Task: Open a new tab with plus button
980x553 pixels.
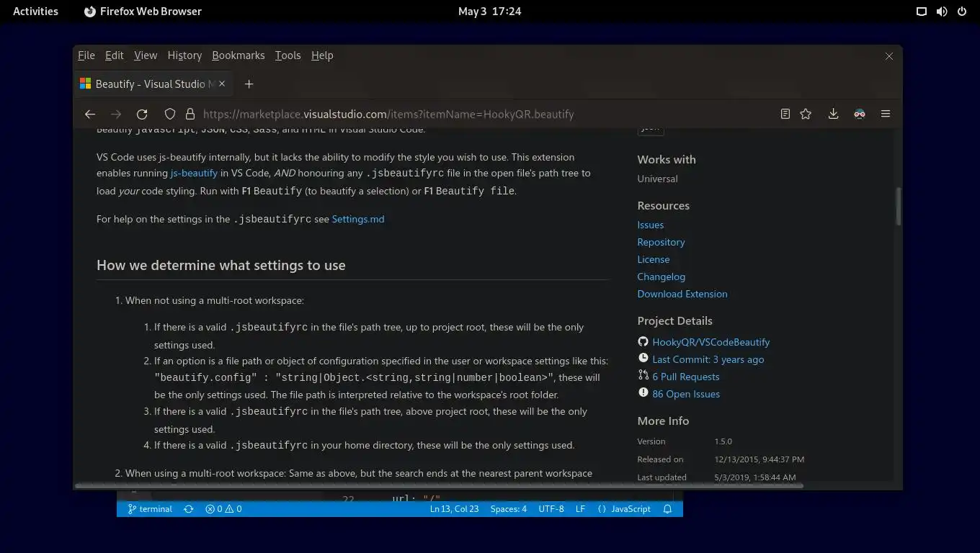Action: pyautogui.click(x=249, y=84)
